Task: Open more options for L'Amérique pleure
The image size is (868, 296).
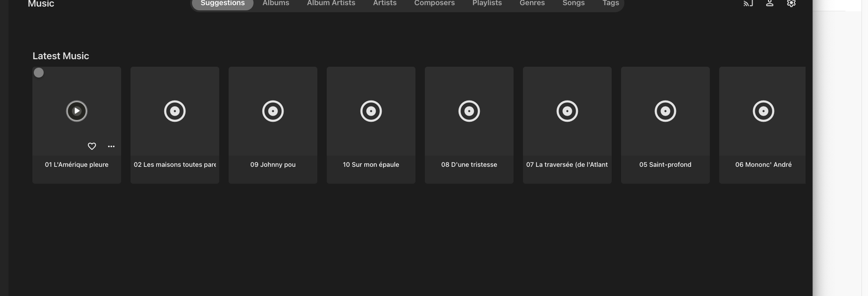Action: tap(111, 146)
